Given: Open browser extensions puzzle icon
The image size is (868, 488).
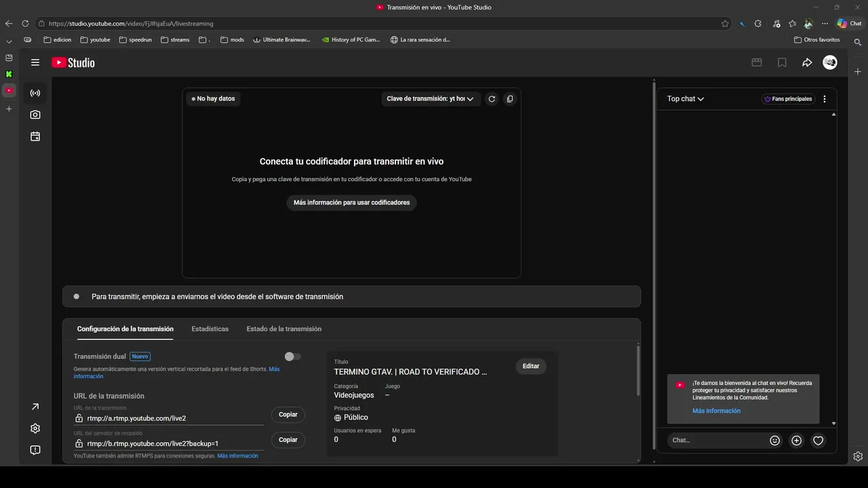Looking at the screenshot, I should [x=757, y=23].
